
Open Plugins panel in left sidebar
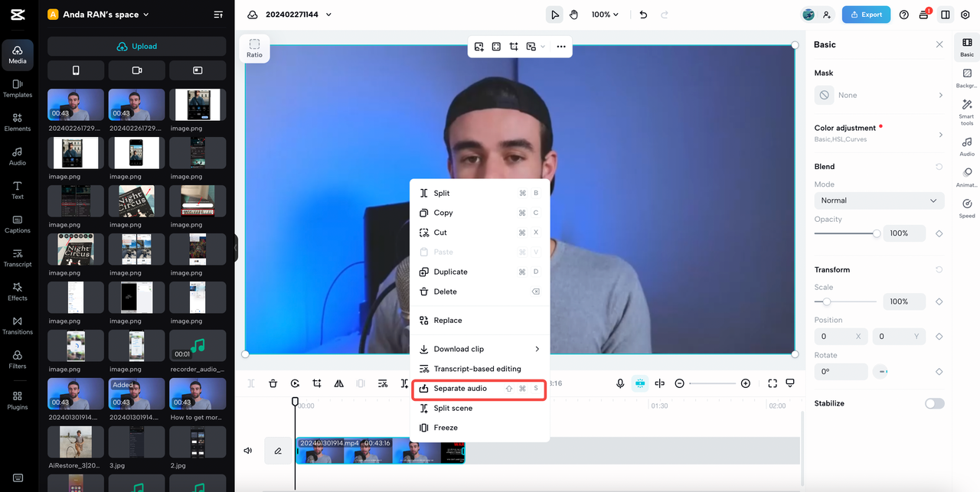18,401
